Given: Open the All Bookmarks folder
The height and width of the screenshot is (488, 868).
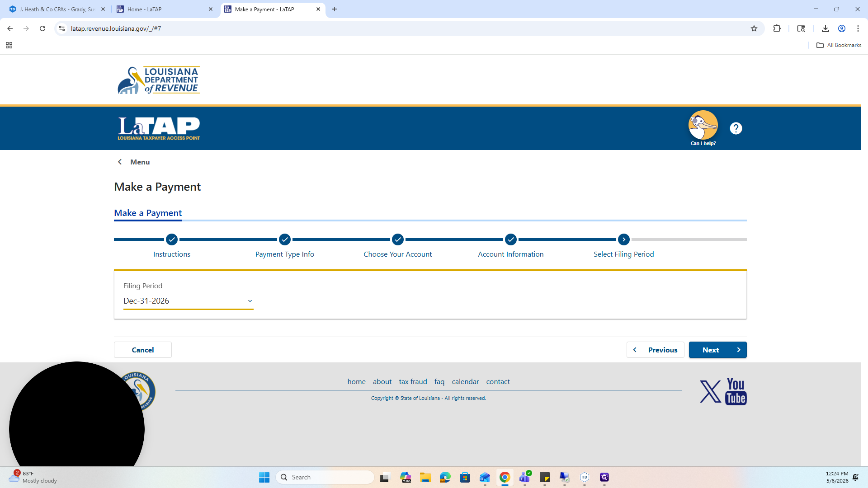Looking at the screenshot, I should click(x=839, y=45).
